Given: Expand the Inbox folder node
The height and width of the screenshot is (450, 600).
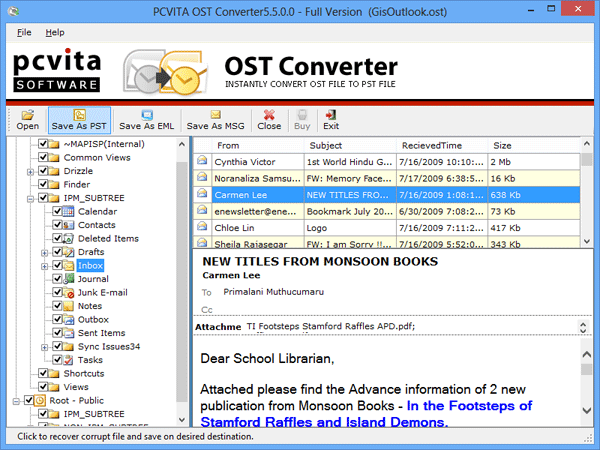Looking at the screenshot, I should click(x=44, y=266).
